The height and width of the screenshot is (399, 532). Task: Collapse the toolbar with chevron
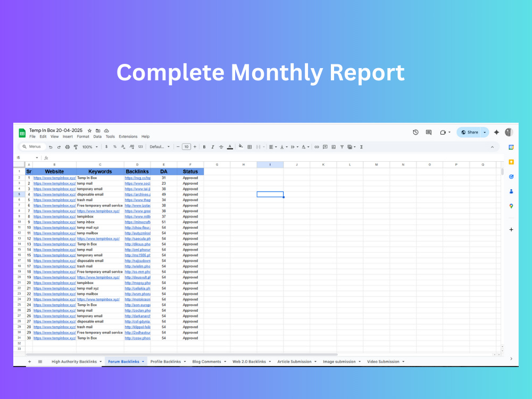492,147
